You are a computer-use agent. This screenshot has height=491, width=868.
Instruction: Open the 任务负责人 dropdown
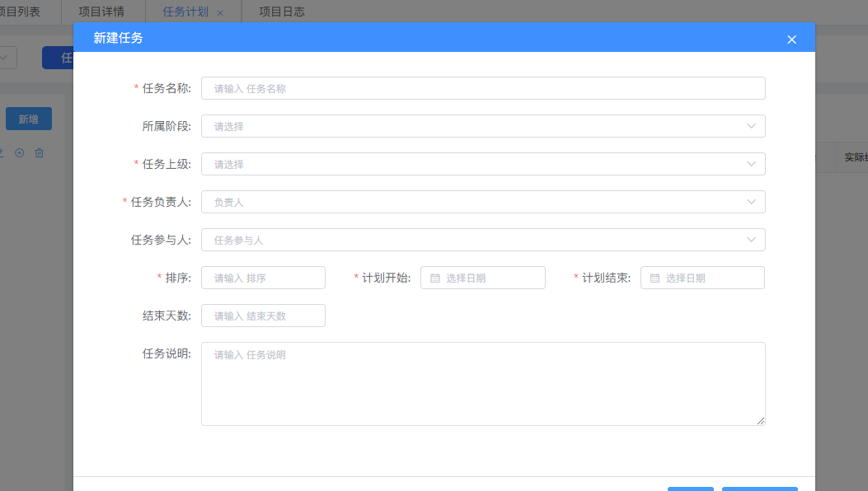(483, 202)
